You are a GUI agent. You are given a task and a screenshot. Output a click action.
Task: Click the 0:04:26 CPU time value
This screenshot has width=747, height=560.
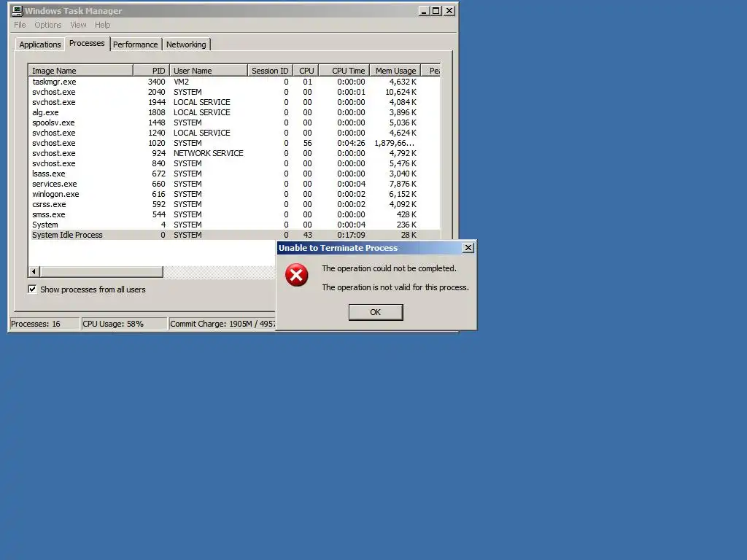coord(351,143)
